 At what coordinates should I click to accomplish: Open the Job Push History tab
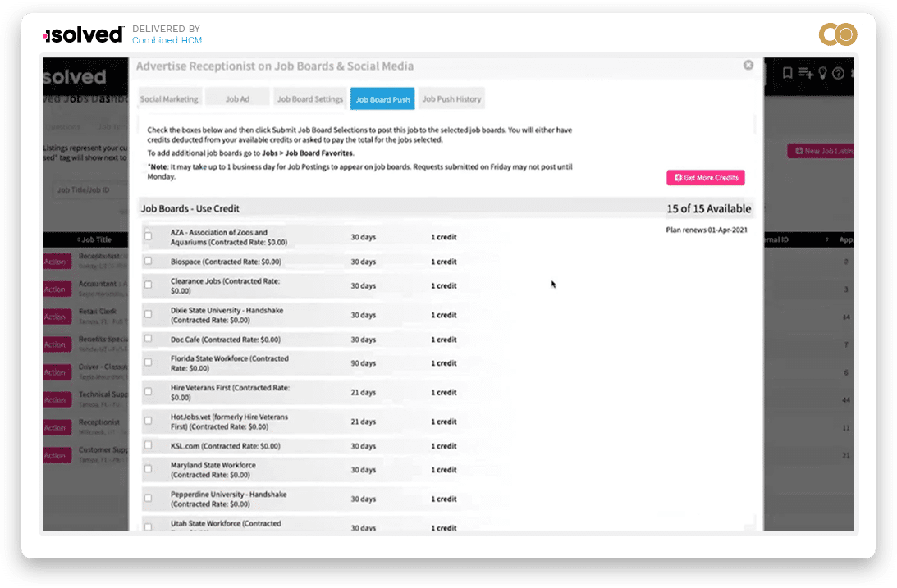click(x=451, y=98)
